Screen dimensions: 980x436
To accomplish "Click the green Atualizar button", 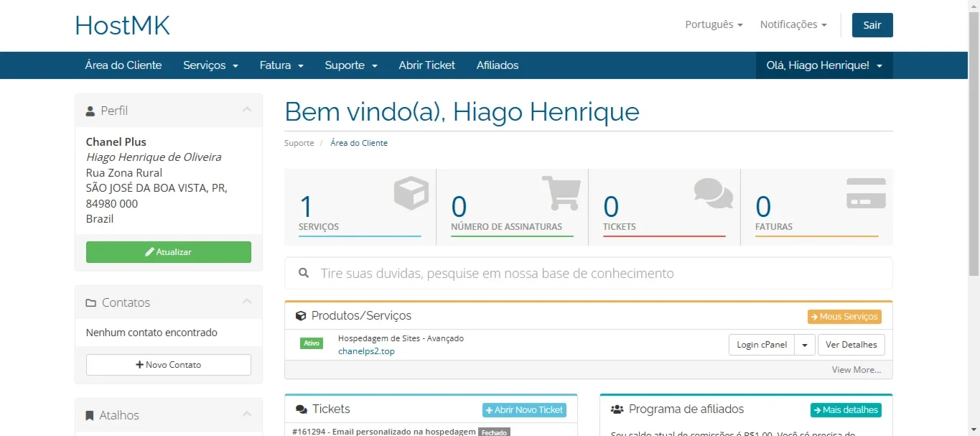I will pos(169,252).
